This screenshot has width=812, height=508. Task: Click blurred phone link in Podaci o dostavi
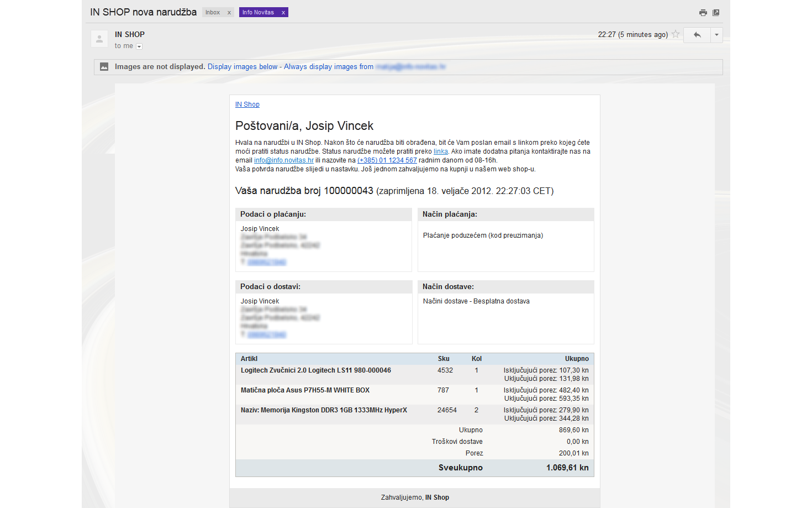click(x=267, y=334)
